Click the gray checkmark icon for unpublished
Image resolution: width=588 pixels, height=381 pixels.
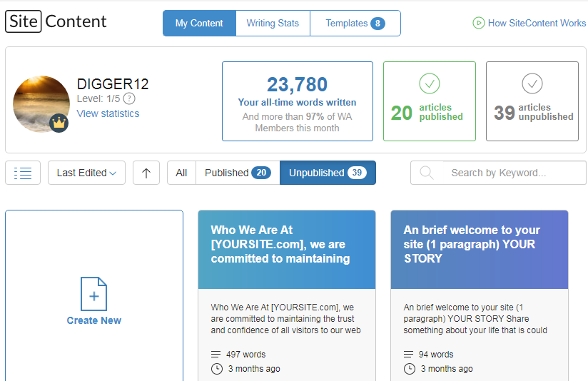click(532, 83)
